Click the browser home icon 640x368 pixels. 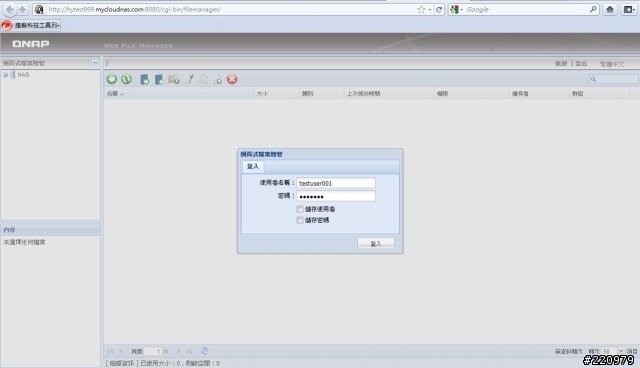coord(610,9)
